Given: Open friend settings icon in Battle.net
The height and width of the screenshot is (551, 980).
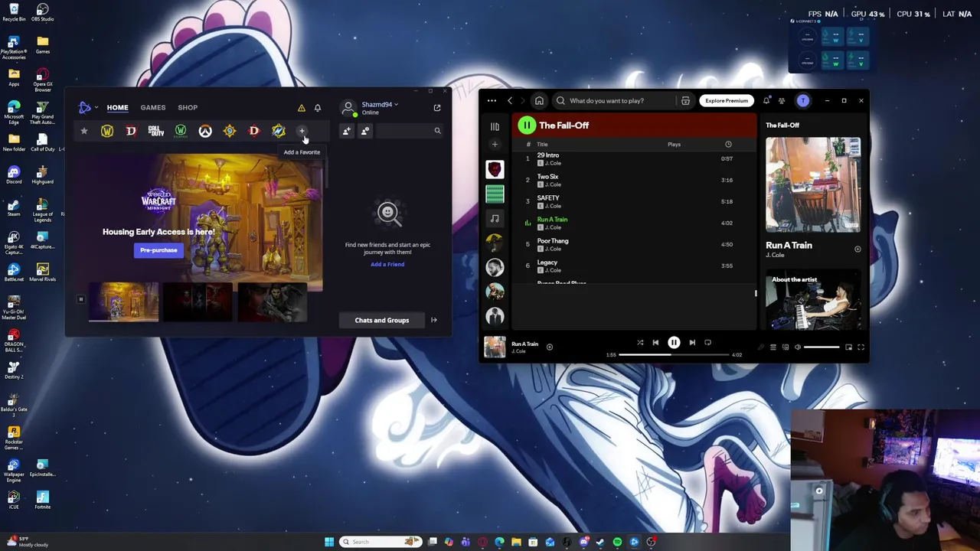Looking at the screenshot, I should point(365,131).
